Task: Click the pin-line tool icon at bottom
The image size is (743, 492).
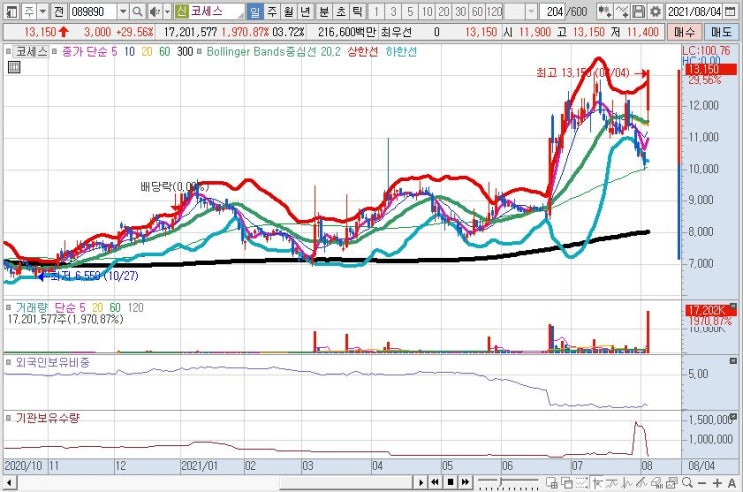Action: pyautogui.click(x=598, y=483)
